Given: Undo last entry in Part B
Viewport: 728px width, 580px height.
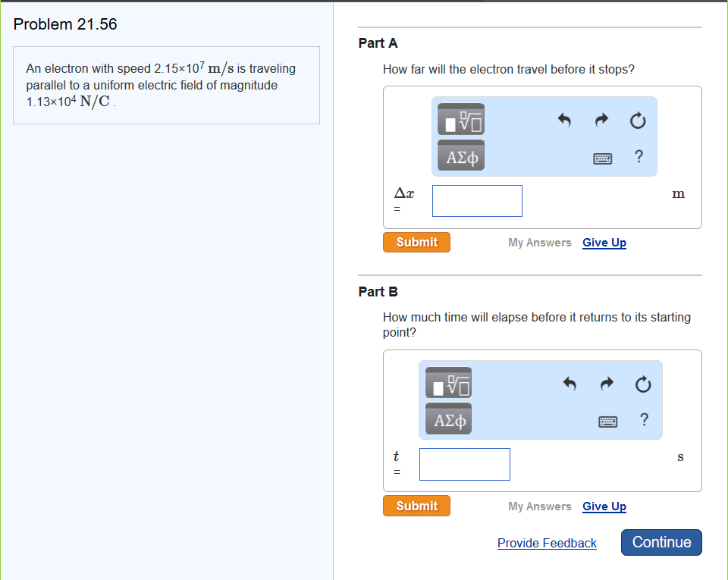Looking at the screenshot, I should 570,384.
